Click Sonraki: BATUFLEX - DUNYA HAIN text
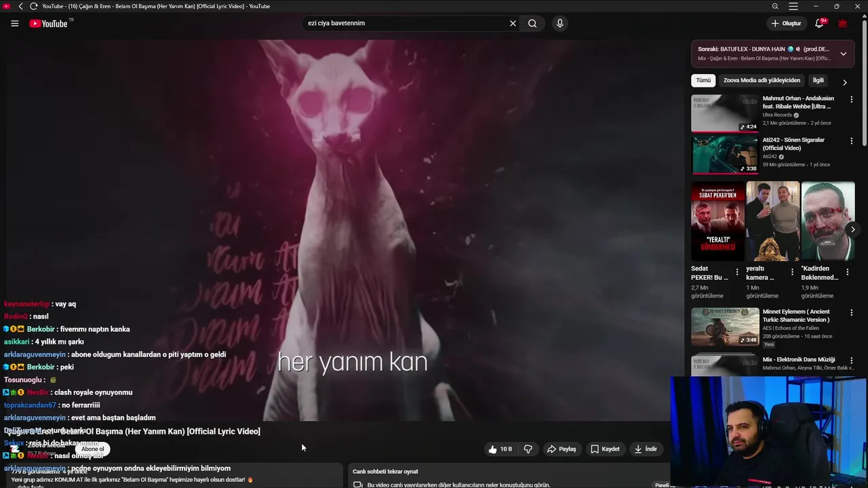 763,49
